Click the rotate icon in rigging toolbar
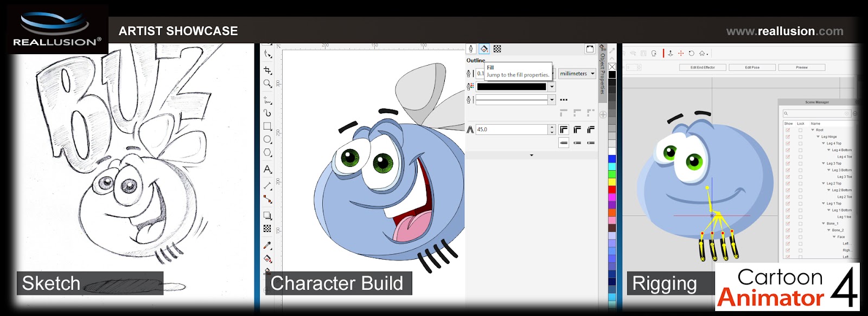This screenshot has width=868, height=316. point(691,53)
